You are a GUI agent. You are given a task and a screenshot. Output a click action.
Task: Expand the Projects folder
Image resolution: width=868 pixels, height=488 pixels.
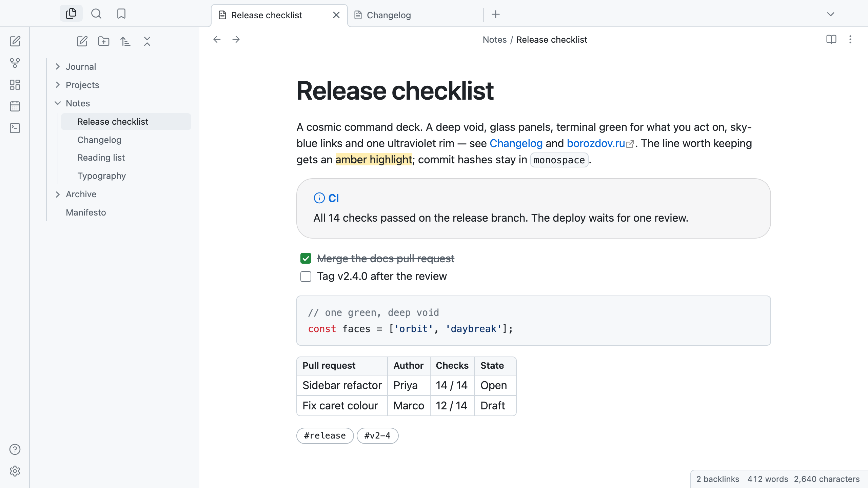(x=58, y=85)
